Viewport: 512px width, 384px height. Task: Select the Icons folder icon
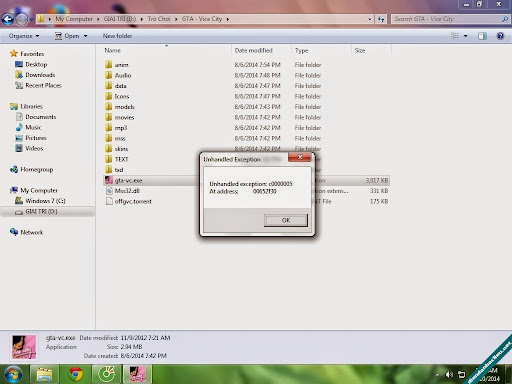click(x=109, y=96)
